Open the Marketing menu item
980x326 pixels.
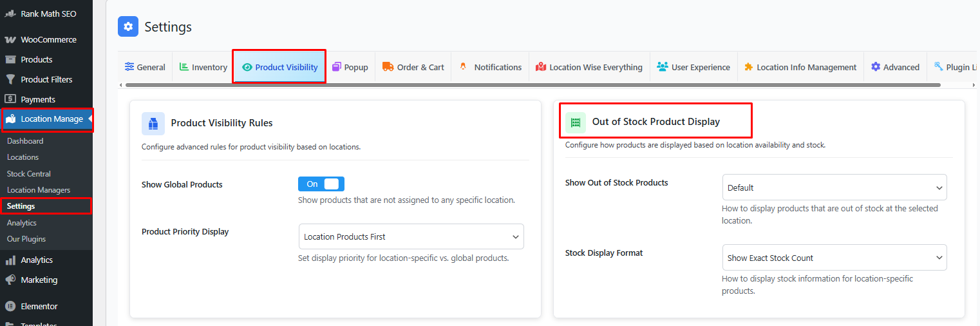46,280
